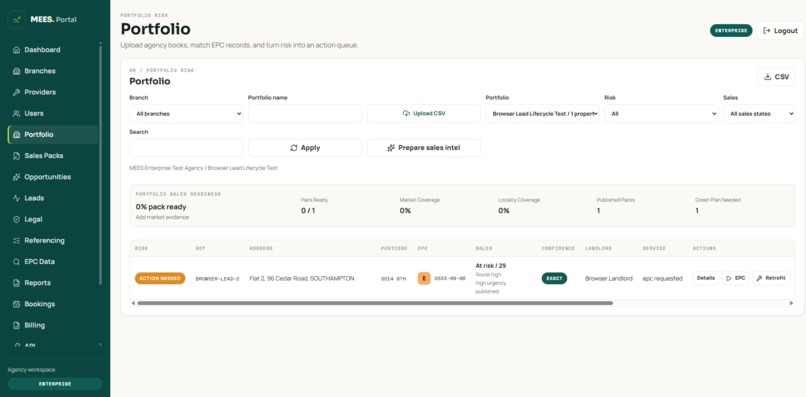The height and width of the screenshot is (397, 806).
Task: Click the EXACT confidence badge
Action: click(554, 278)
